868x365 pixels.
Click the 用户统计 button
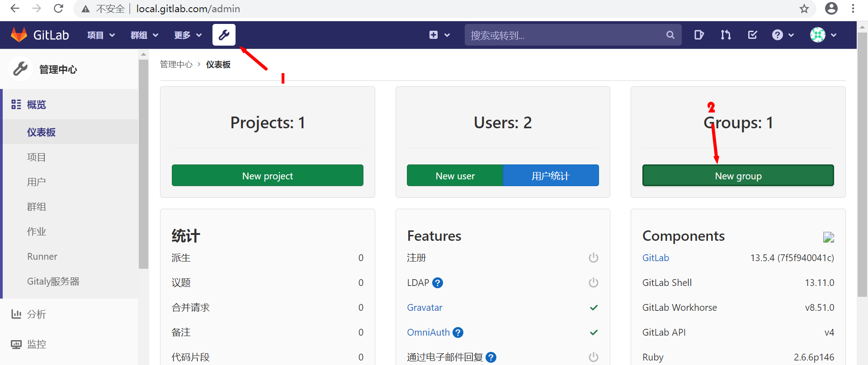[551, 175]
